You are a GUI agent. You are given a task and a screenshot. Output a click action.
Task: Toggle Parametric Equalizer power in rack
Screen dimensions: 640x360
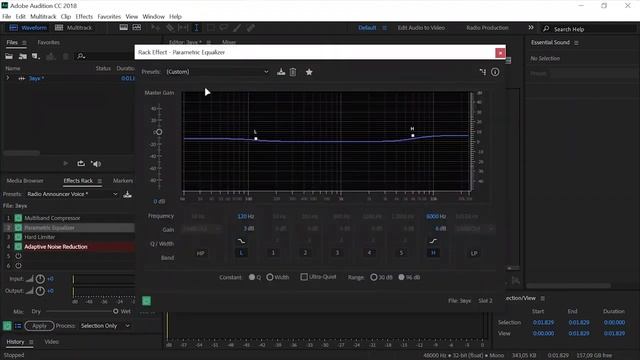click(18, 227)
